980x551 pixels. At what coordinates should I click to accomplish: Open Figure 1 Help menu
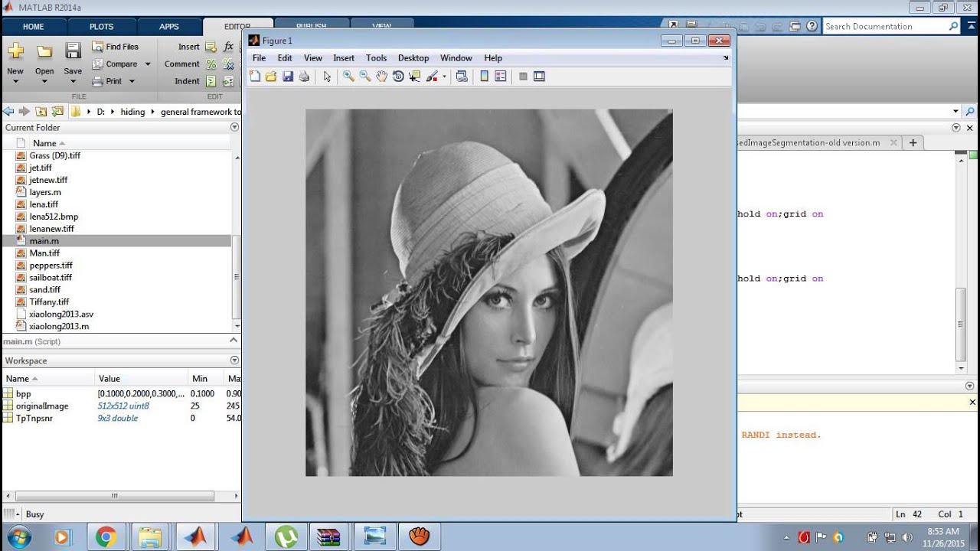493,58
